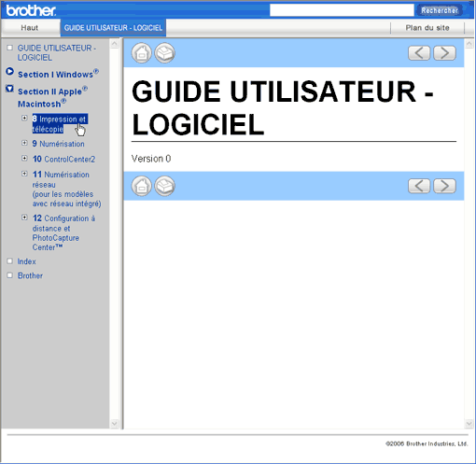Image resolution: width=476 pixels, height=464 pixels.
Task: Click sidebar scrollbar down arrow
Action: pos(115,423)
